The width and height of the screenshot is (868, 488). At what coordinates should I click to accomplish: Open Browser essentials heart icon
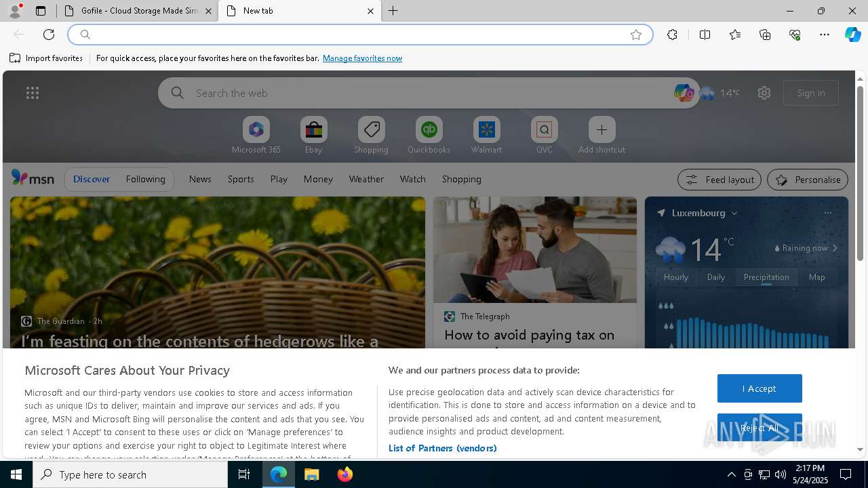click(x=795, y=35)
